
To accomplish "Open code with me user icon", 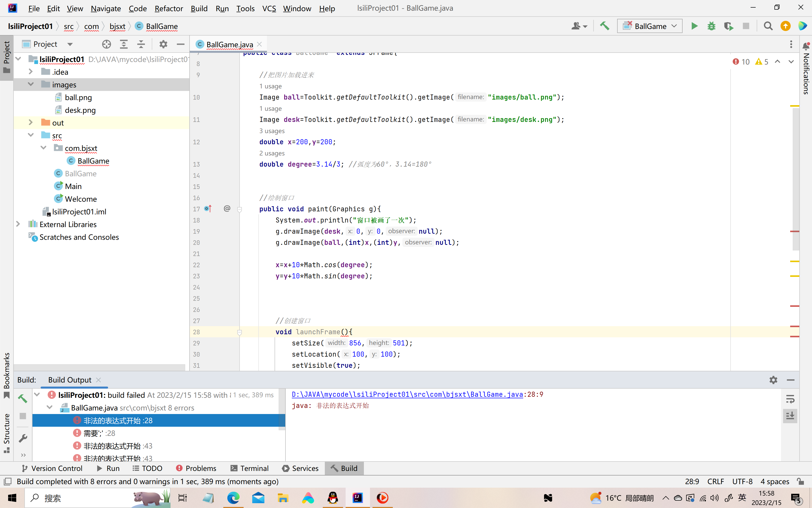I will tap(579, 26).
